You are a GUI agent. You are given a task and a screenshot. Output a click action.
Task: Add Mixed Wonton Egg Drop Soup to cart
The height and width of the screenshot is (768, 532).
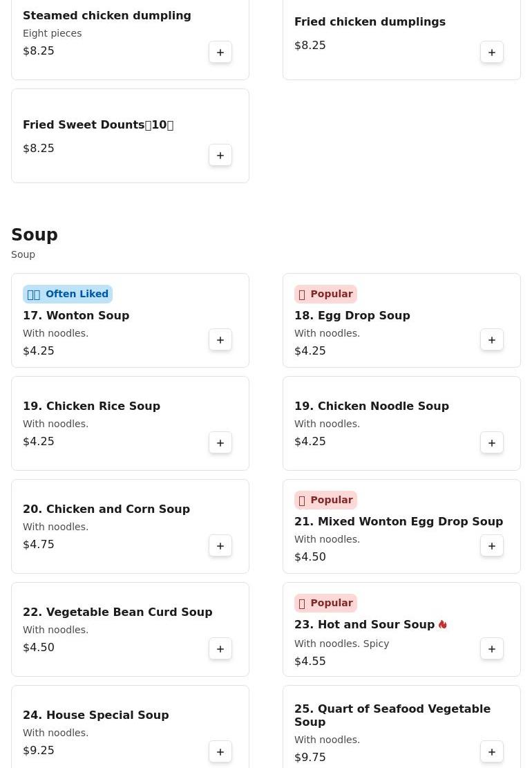pyautogui.click(x=492, y=545)
